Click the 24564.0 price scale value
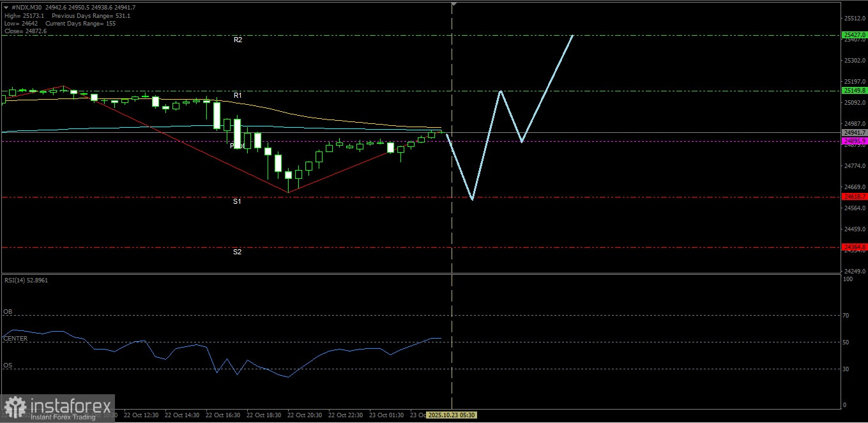The width and height of the screenshot is (868, 423). 854,208
